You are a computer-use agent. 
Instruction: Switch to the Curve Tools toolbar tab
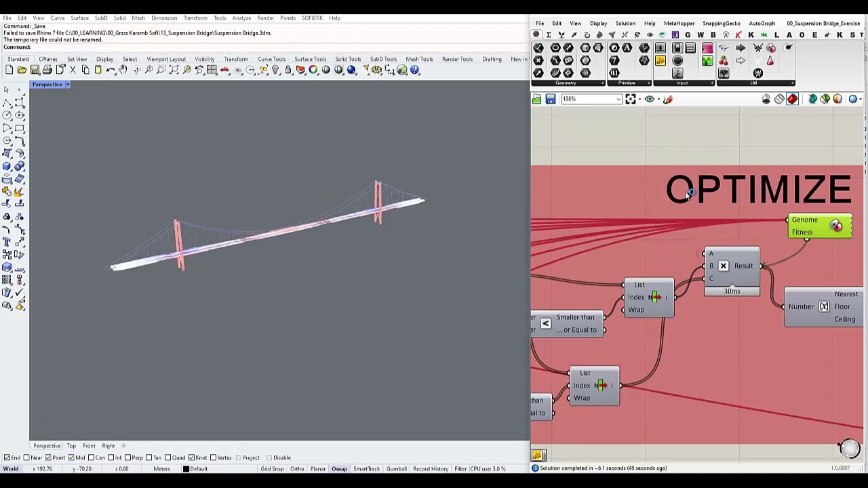(x=271, y=59)
